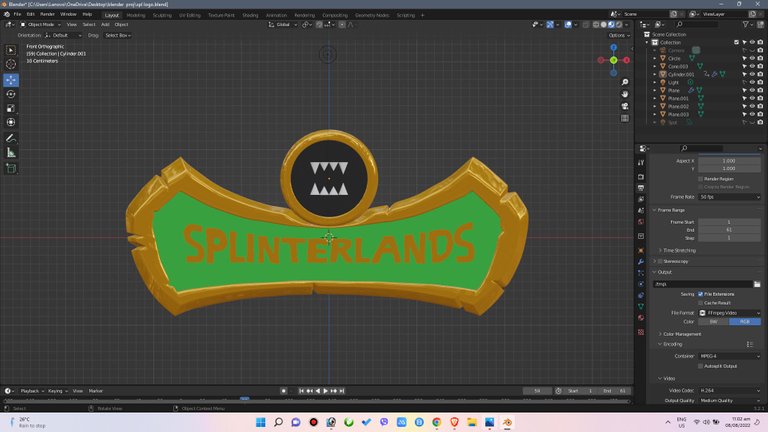Switch to the Shading workspace tab
The height and width of the screenshot is (432, 768).
250,15
